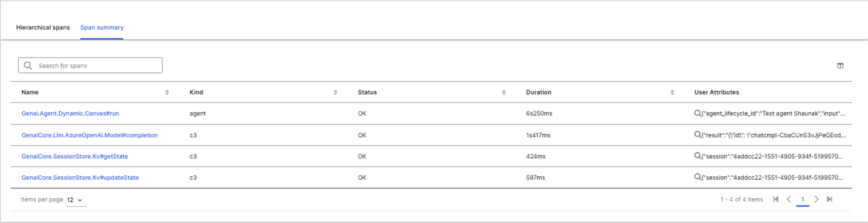Jump to last page of spans
Image resolution: width=868 pixels, height=223 pixels.
[829, 199]
